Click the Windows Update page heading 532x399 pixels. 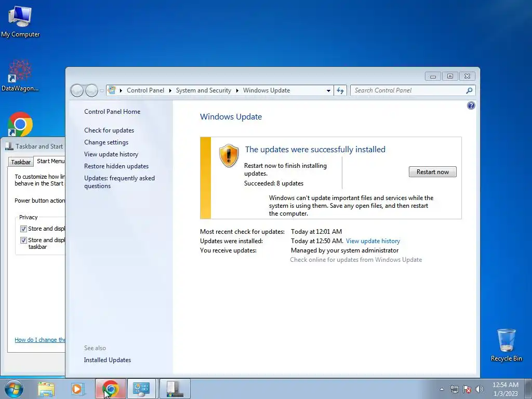pyautogui.click(x=231, y=117)
